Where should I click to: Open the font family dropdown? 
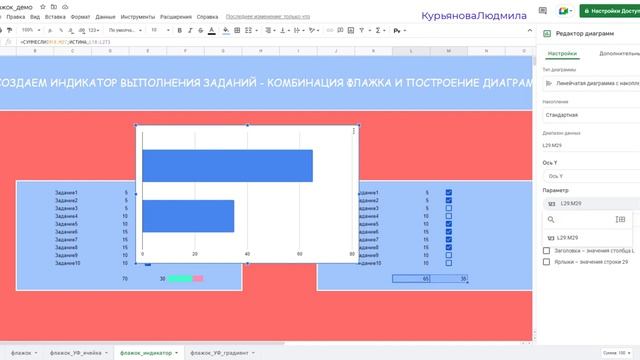[x=125, y=30]
